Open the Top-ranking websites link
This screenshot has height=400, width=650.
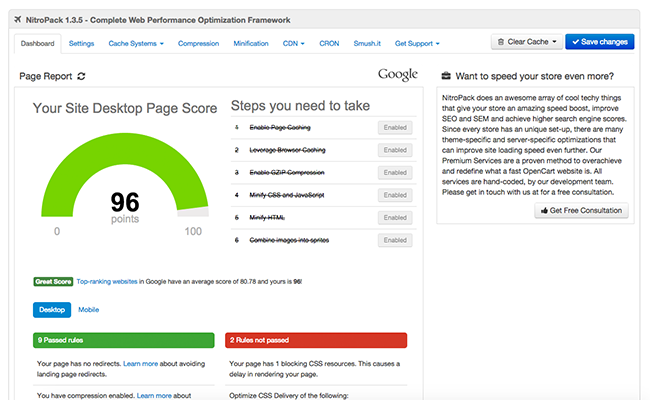pyautogui.click(x=107, y=281)
